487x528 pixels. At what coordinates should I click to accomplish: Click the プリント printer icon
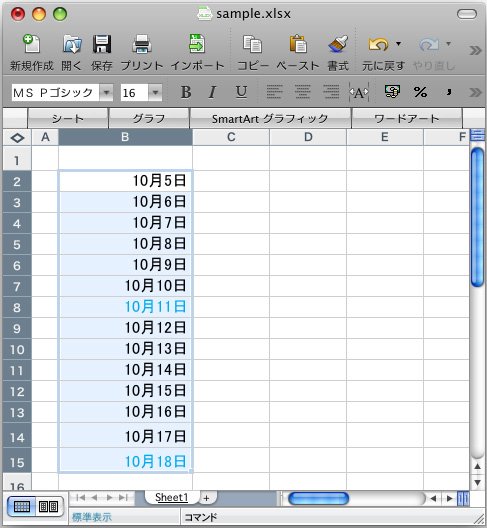(141, 44)
